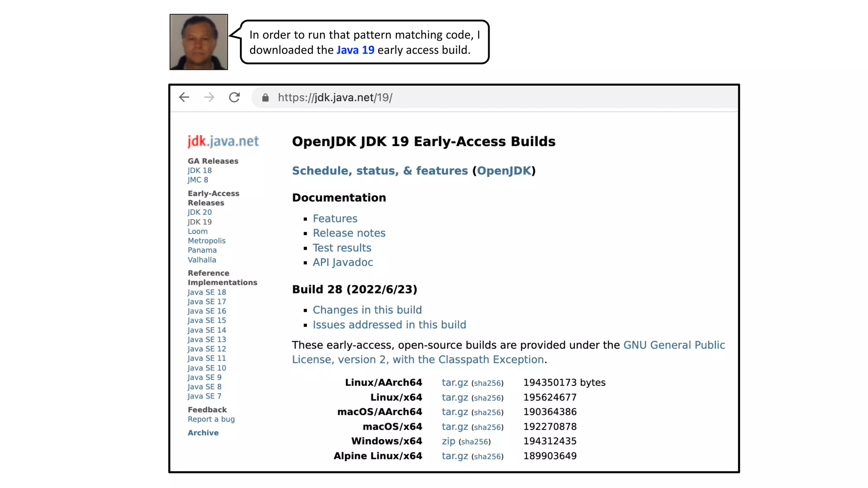This screenshot has width=868, height=488.
Task: Open the Release notes link
Action: [349, 233]
